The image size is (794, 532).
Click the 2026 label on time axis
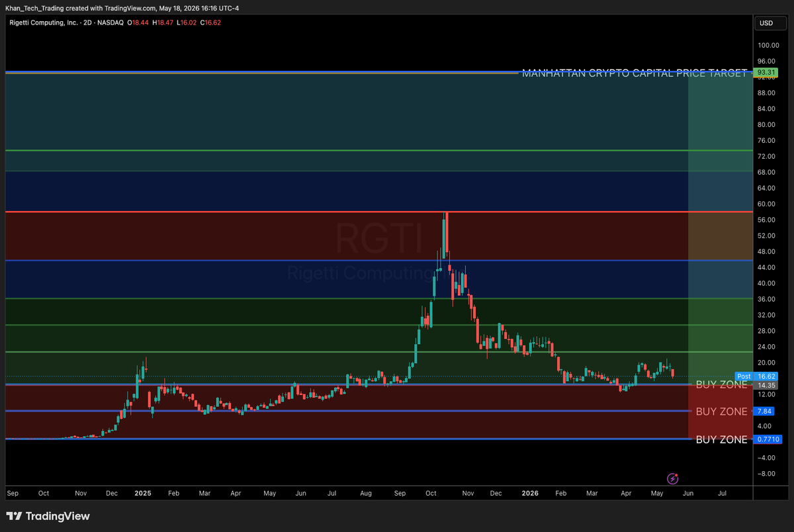[529, 494]
